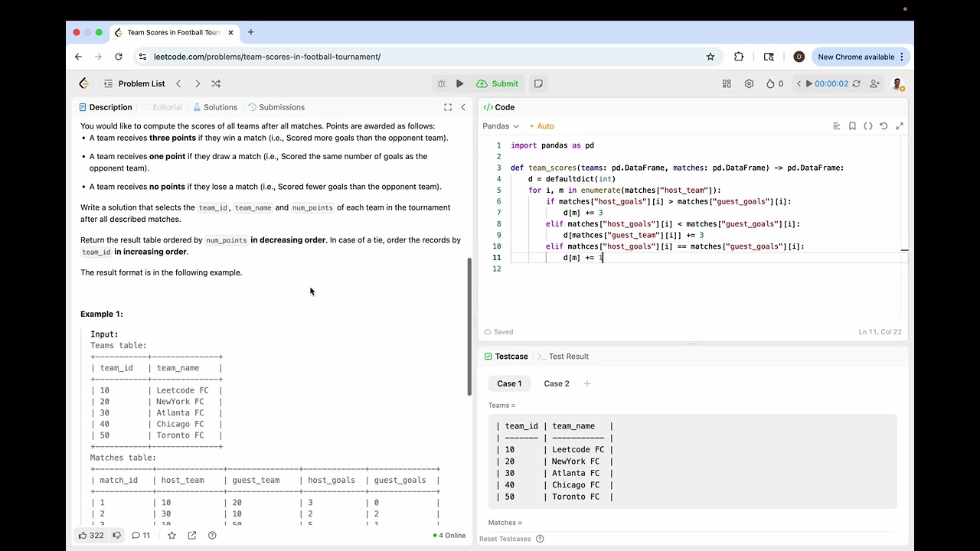Open the 11 comments
This screenshot has height=551, width=980.
coord(141,535)
